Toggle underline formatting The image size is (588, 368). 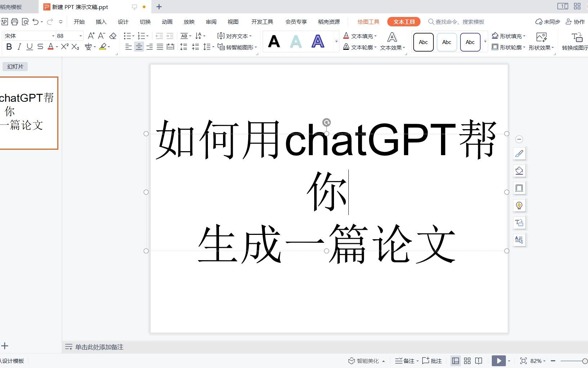30,47
